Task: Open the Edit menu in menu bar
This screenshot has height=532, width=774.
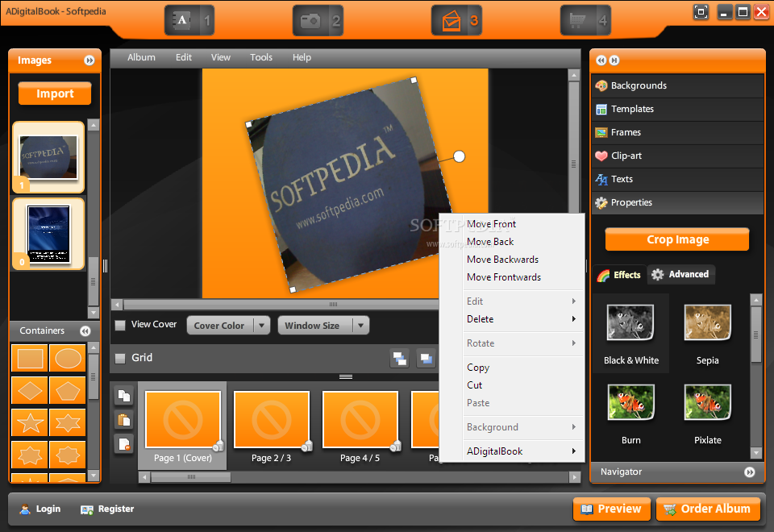Action: 184,57
